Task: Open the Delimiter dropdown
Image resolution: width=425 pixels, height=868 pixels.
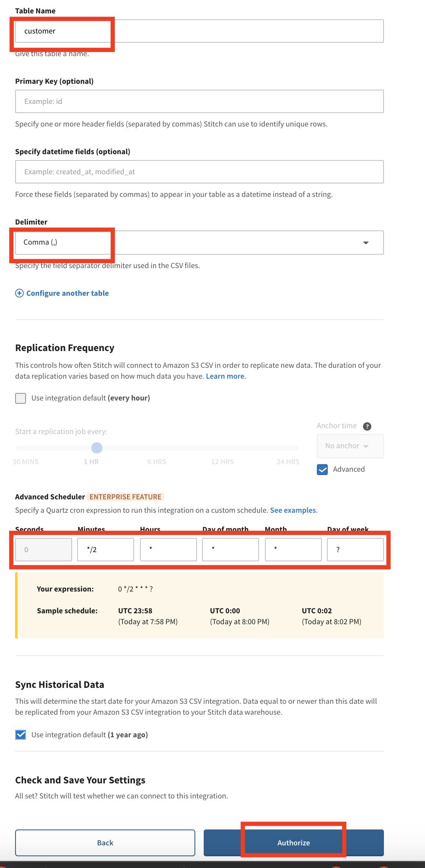Action: 200,243
